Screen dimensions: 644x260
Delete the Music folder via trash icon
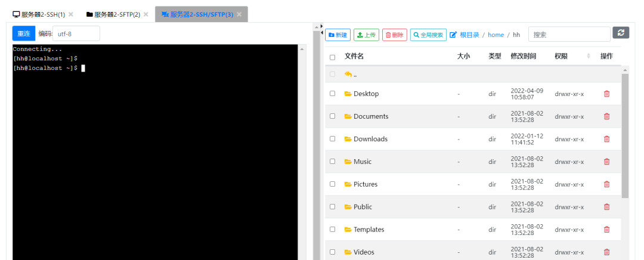(606, 162)
